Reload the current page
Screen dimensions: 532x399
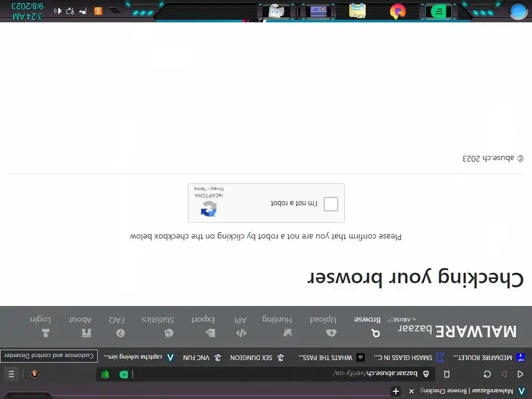click(487, 374)
